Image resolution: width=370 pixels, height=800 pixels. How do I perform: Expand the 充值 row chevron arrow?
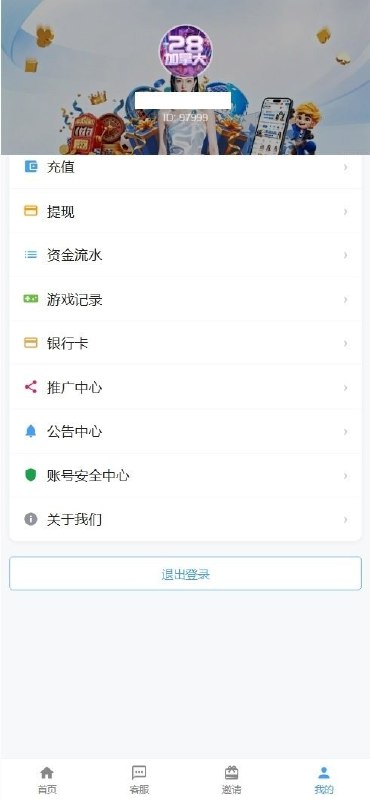pyautogui.click(x=346, y=167)
